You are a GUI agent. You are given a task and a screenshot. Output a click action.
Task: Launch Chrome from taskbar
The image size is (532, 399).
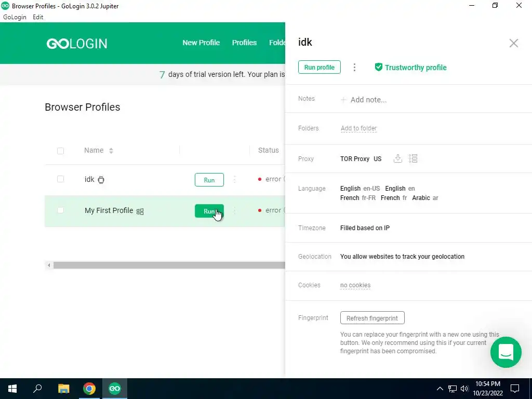click(89, 389)
